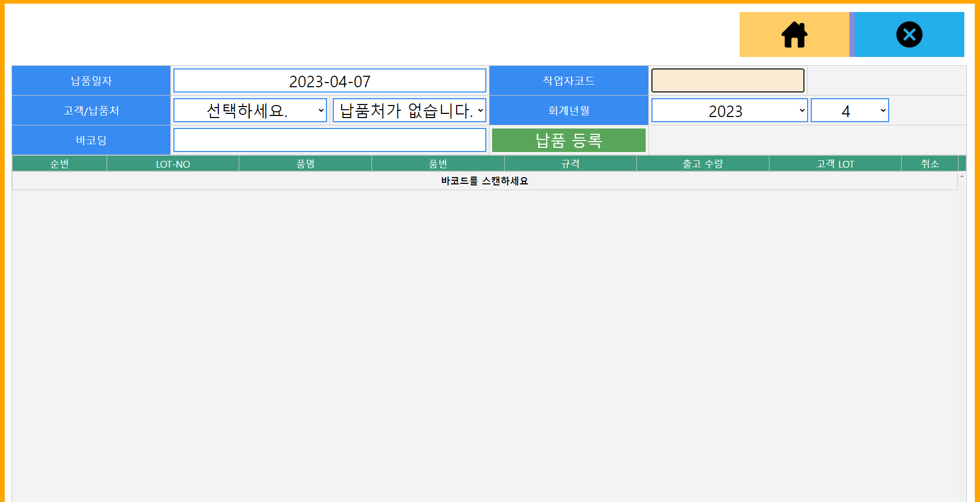
Task: Focus the 작업자코드 input field
Action: click(x=727, y=80)
